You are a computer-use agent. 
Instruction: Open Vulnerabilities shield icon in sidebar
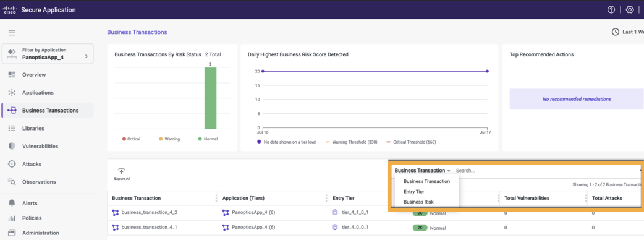(x=12, y=147)
